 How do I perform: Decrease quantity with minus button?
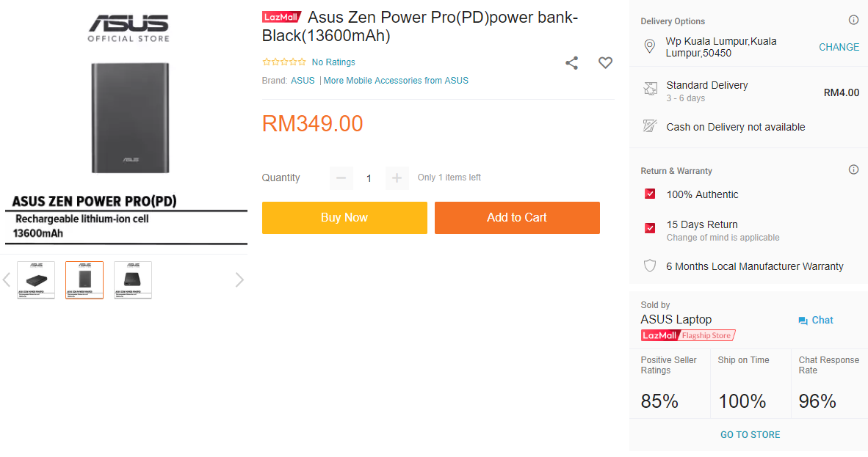[341, 178]
